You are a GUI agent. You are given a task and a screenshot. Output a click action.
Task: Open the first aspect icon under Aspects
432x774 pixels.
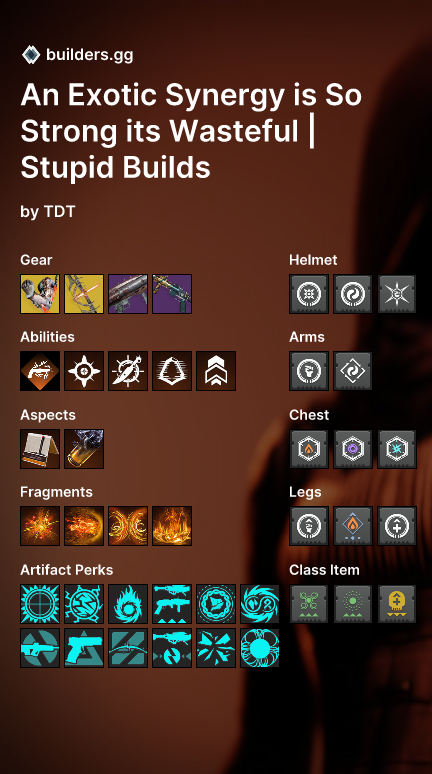point(40,449)
